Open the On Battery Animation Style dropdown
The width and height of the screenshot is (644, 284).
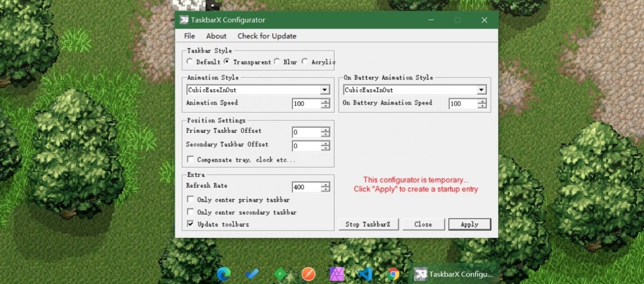tap(481, 90)
